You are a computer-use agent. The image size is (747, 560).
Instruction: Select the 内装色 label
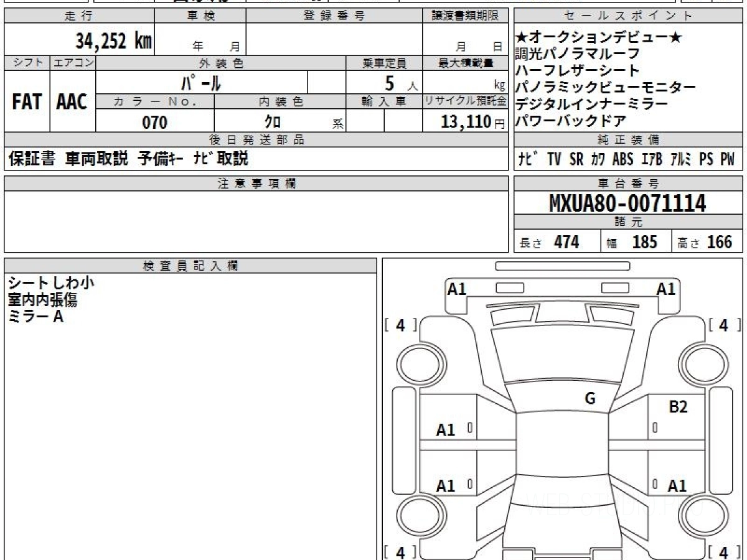[281, 101]
